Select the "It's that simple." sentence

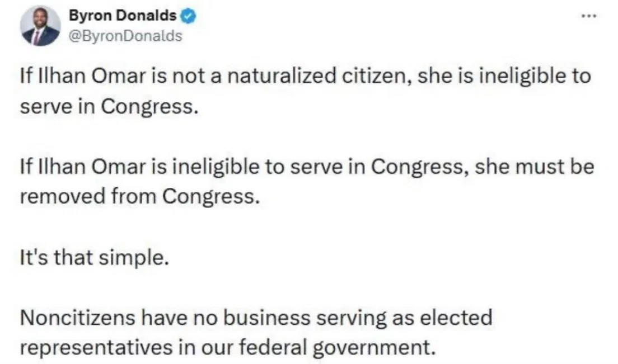(x=94, y=258)
